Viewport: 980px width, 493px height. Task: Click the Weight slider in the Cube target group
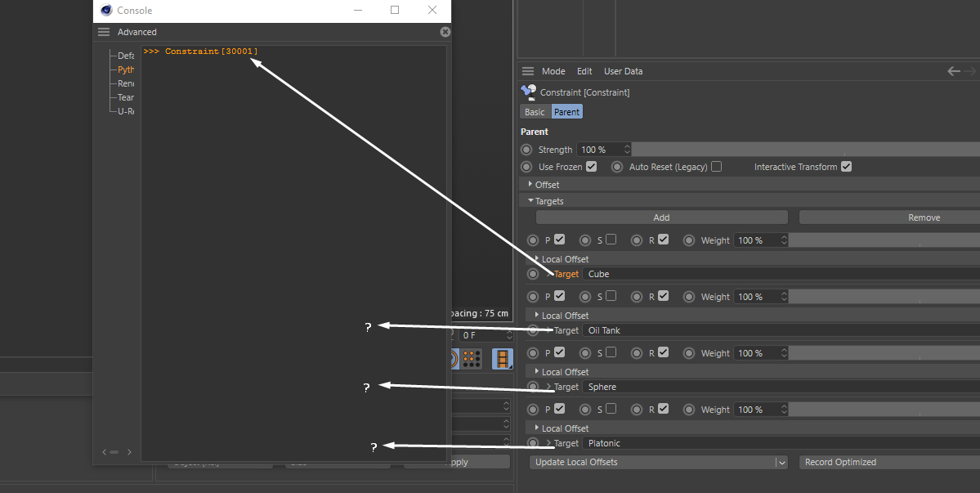(x=884, y=240)
